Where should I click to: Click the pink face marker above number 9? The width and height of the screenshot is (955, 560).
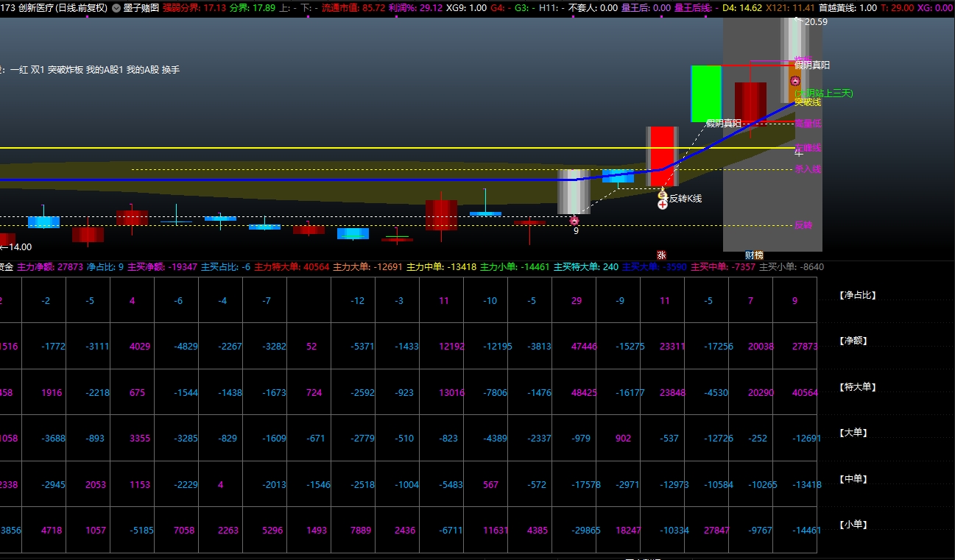point(574,220)
